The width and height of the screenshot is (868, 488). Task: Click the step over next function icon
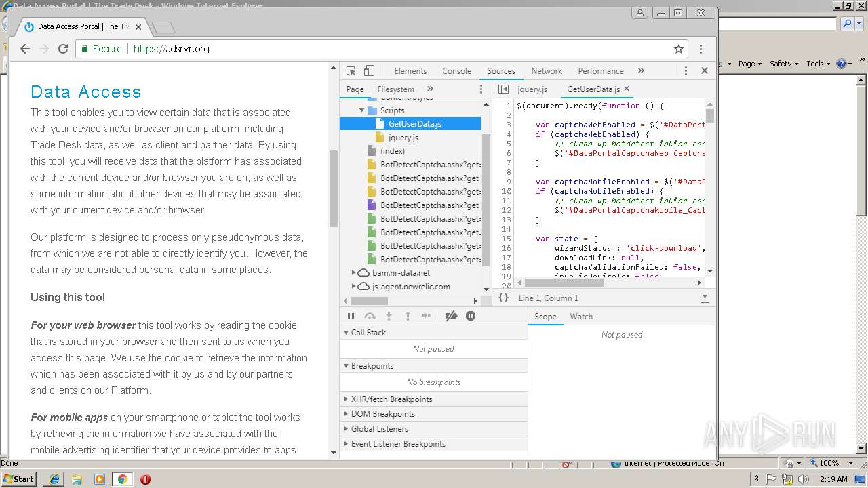point(370,316)
